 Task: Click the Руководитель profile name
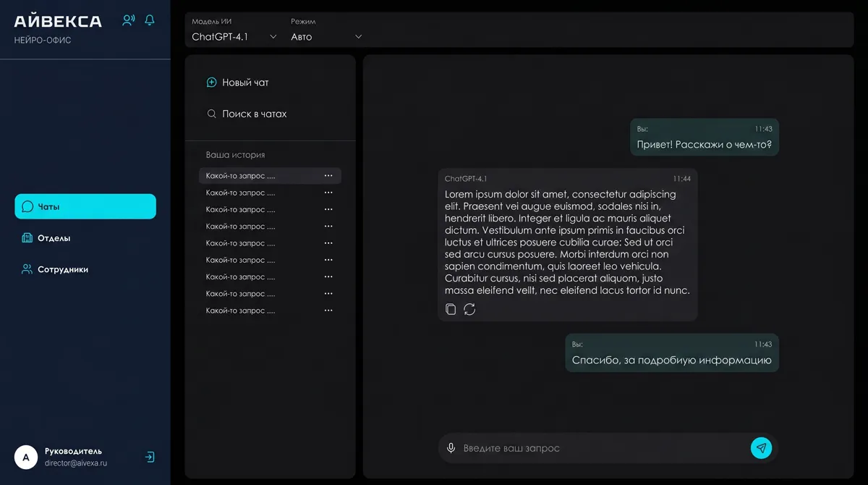73,451
